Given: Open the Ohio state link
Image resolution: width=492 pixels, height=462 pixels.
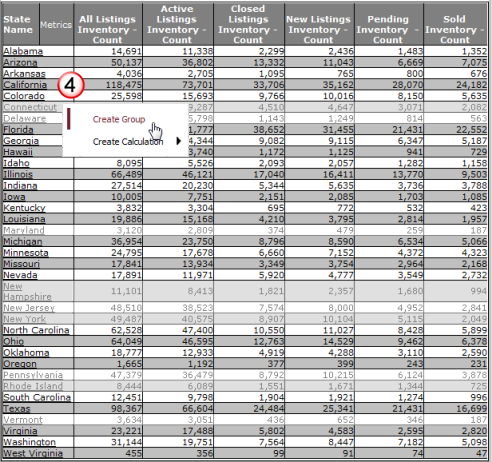Looking at the screenshot, I should [14, 341].
